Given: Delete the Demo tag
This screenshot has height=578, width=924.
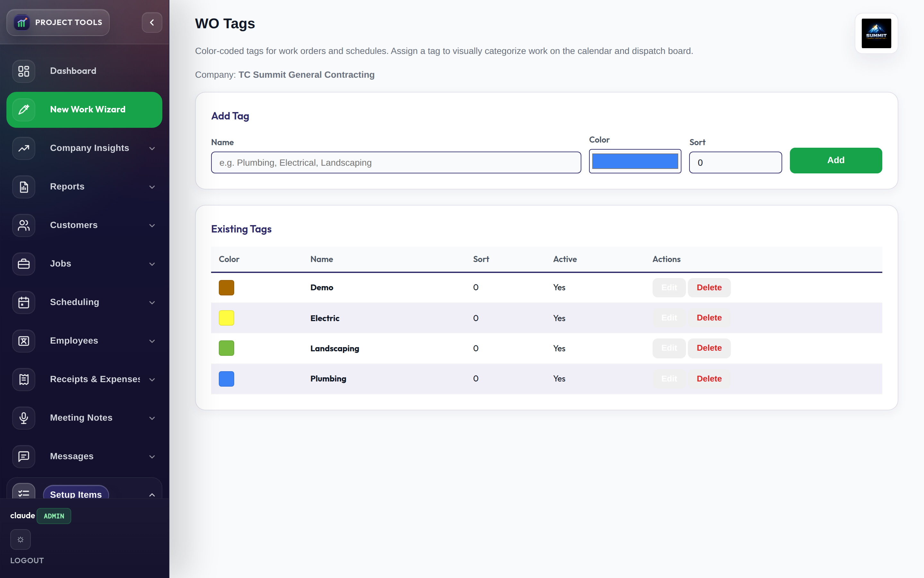Looking at the screenshot, I should pos(709,287).
